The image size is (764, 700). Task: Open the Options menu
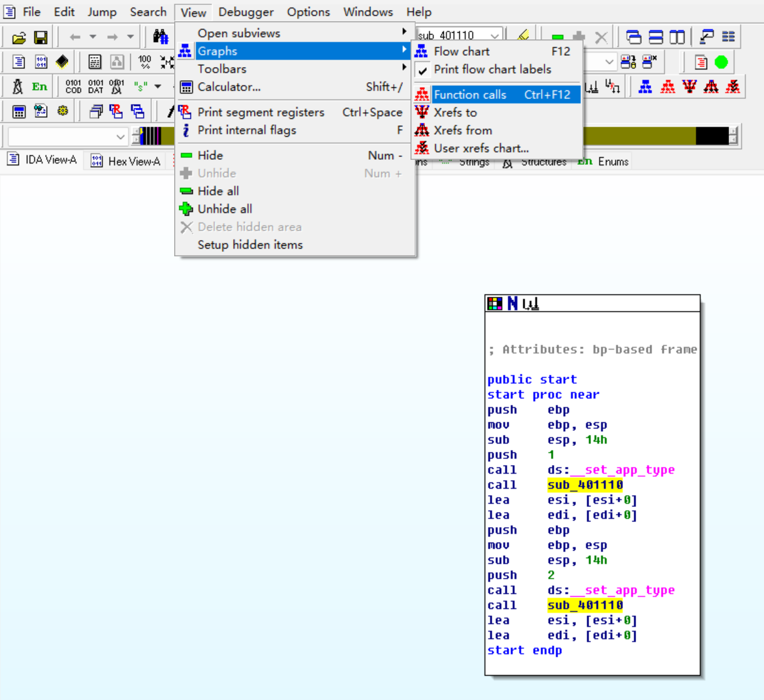[308, 12]
